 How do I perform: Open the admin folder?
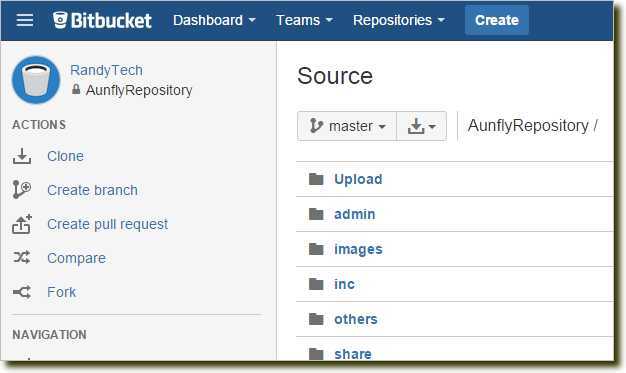pos(355,214)
